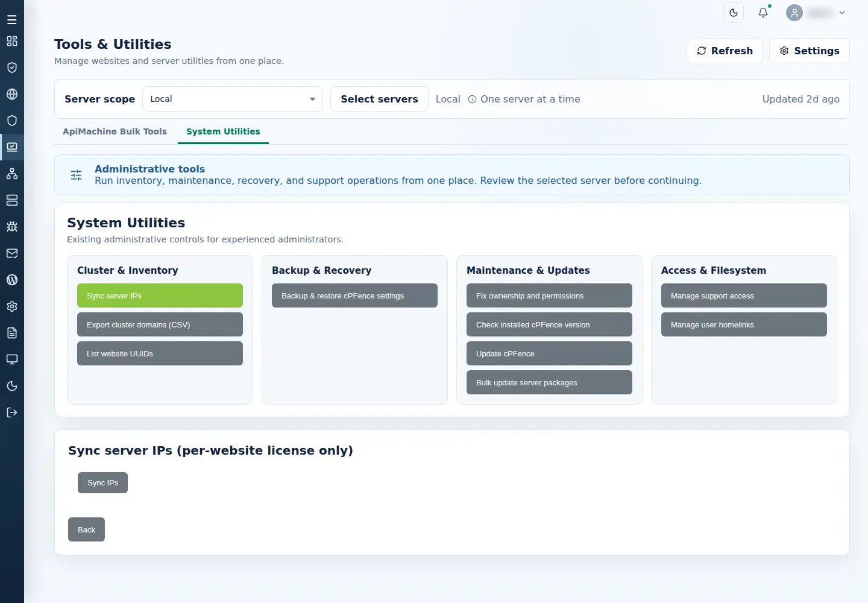Click the logout arrow sidebar icon
This screenshot has height=603, width=868.
(x=12, y=412)
